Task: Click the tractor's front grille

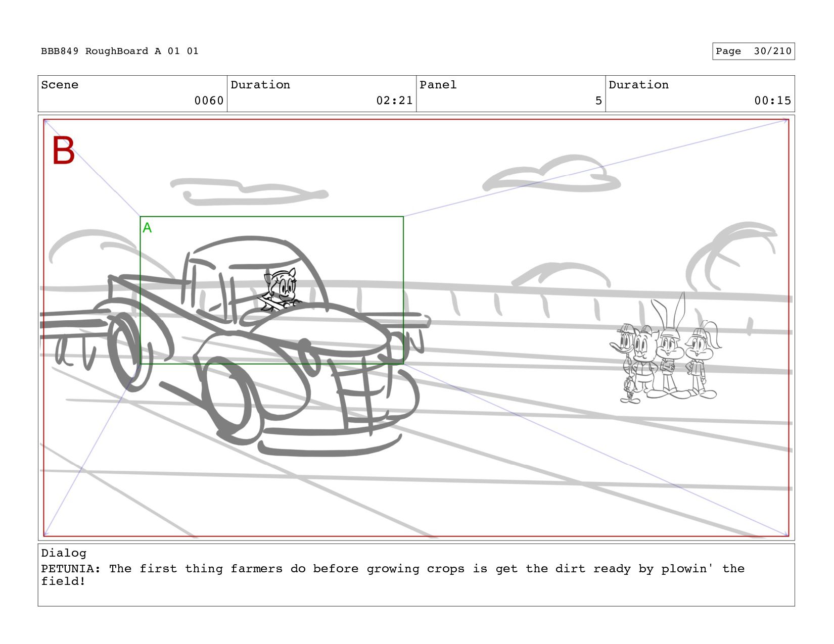Action: point(362,397)
